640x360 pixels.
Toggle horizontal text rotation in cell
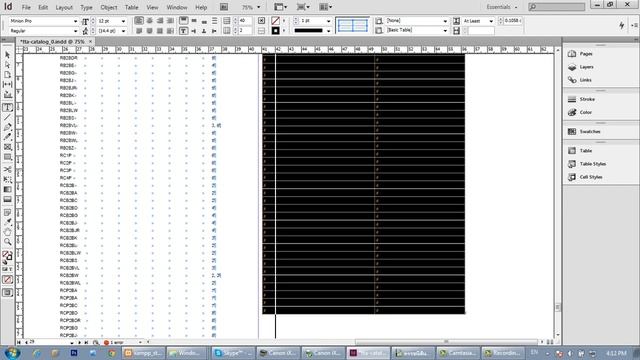click(x=183, y=31)
